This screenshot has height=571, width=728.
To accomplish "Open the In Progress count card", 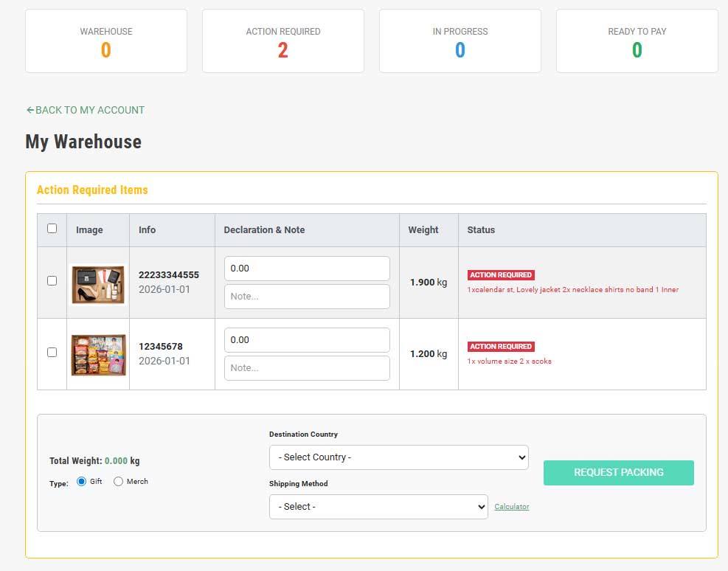I will click(x=460, y=41).
